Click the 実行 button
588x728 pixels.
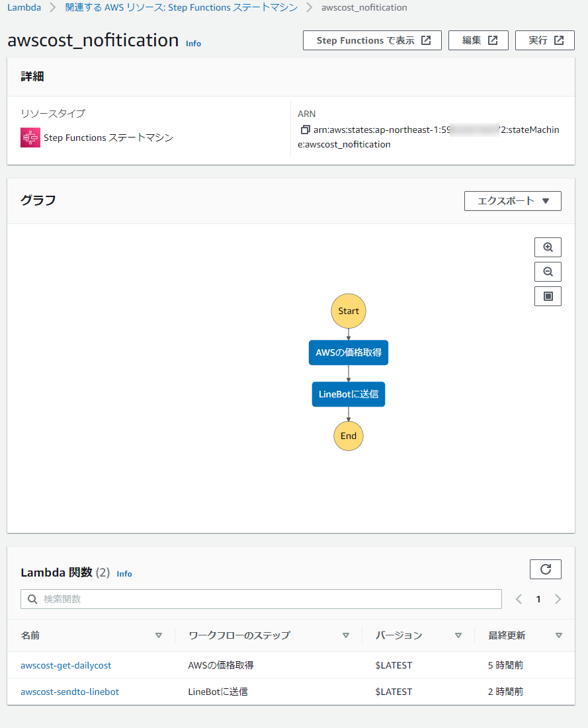coord(545,40)
